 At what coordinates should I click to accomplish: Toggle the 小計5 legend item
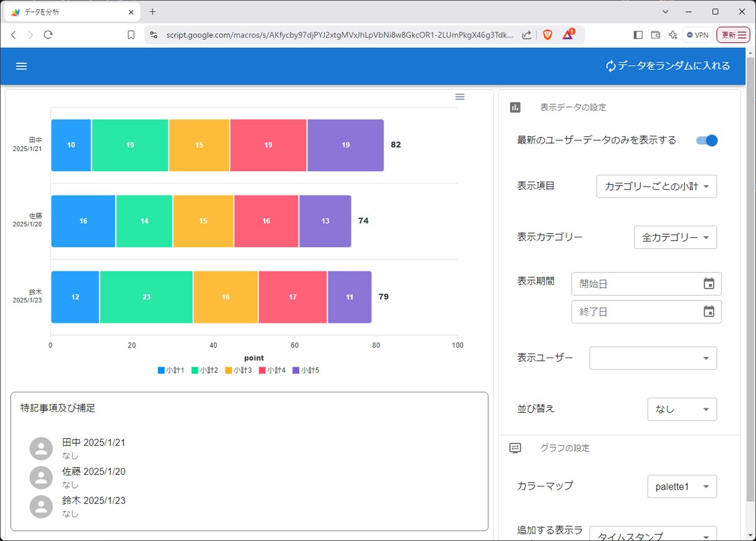[x=306, y=370]
